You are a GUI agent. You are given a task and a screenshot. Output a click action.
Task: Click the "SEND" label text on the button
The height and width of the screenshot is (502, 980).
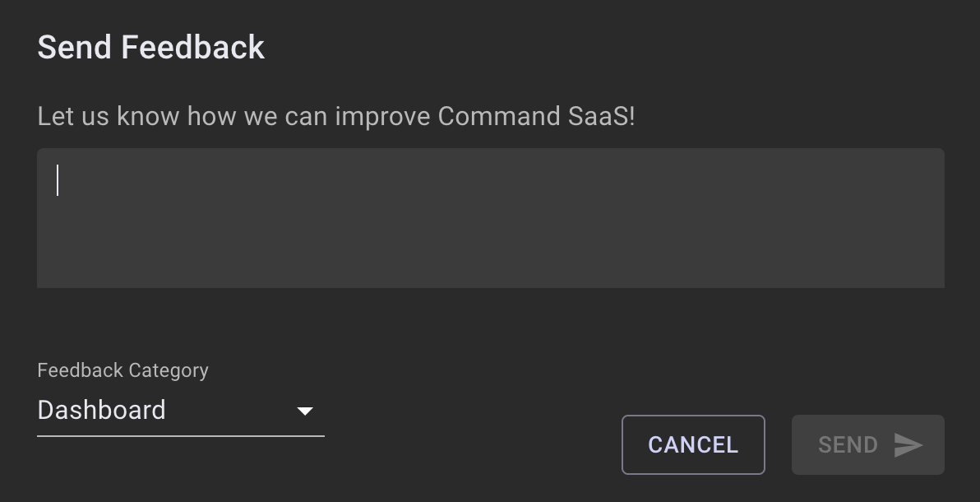848,445
